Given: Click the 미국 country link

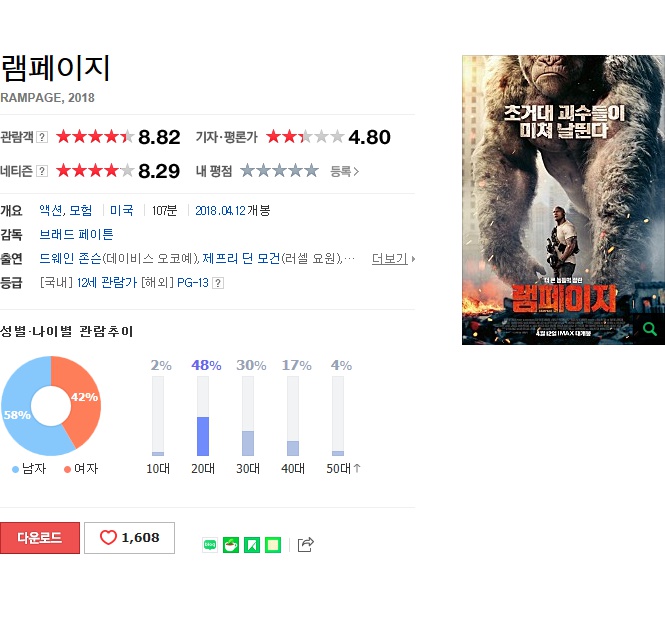Looking at the screenshot, I should [x=122, y=210].
